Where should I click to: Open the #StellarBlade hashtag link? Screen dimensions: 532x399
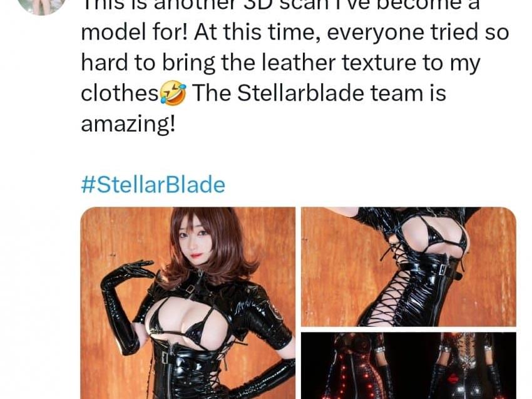(153, 185)
